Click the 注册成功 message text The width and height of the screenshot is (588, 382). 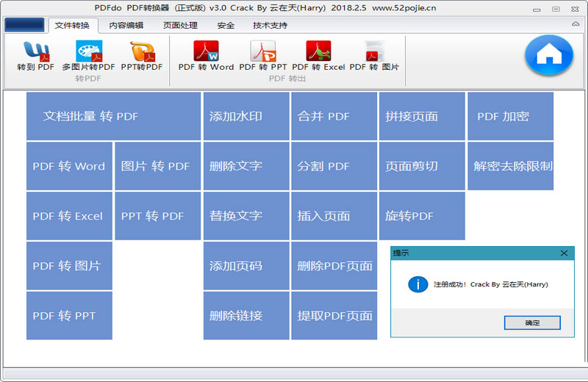(490, 284)
